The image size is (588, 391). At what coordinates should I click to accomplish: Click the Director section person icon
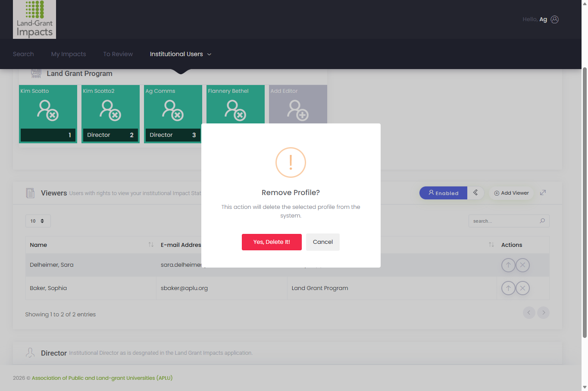[30, 353]
